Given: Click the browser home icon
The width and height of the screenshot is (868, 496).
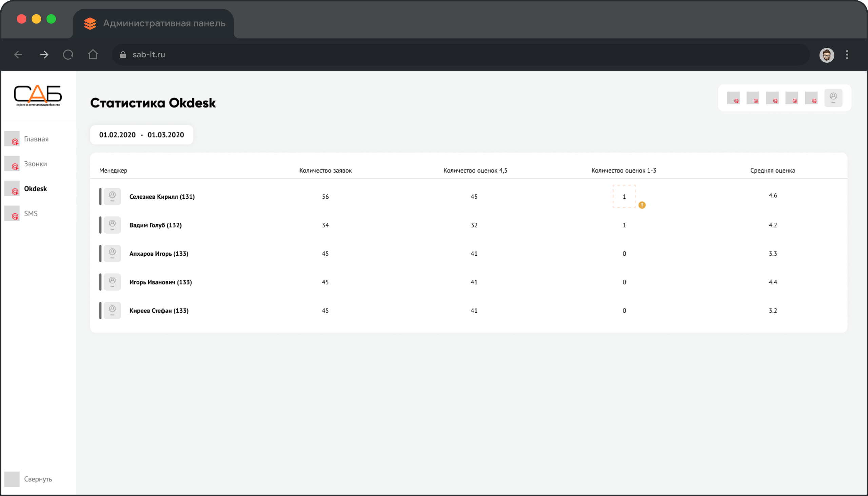Looking at the screenshot, I should (93, 55).
